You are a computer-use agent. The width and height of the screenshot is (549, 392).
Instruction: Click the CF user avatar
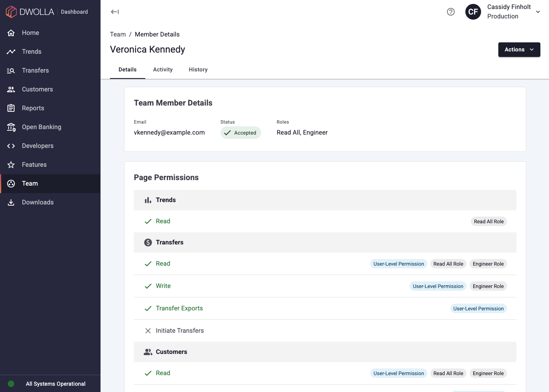(x=473, y=12)
